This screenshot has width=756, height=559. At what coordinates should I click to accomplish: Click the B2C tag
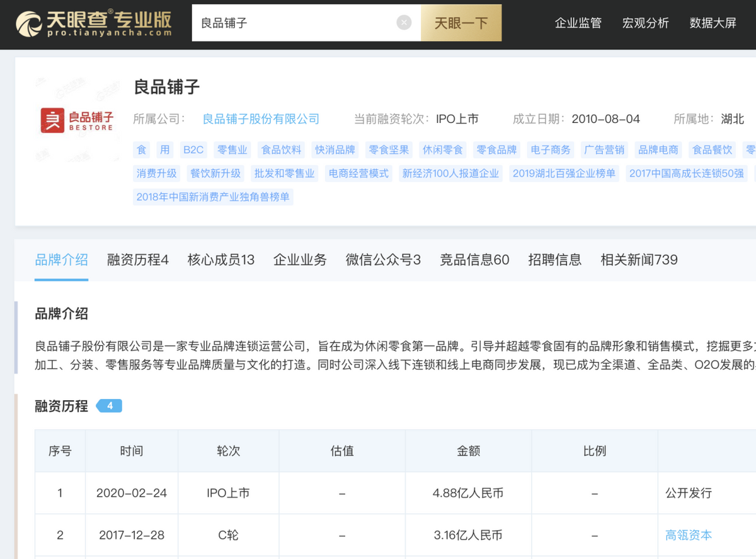coord(193,150)
